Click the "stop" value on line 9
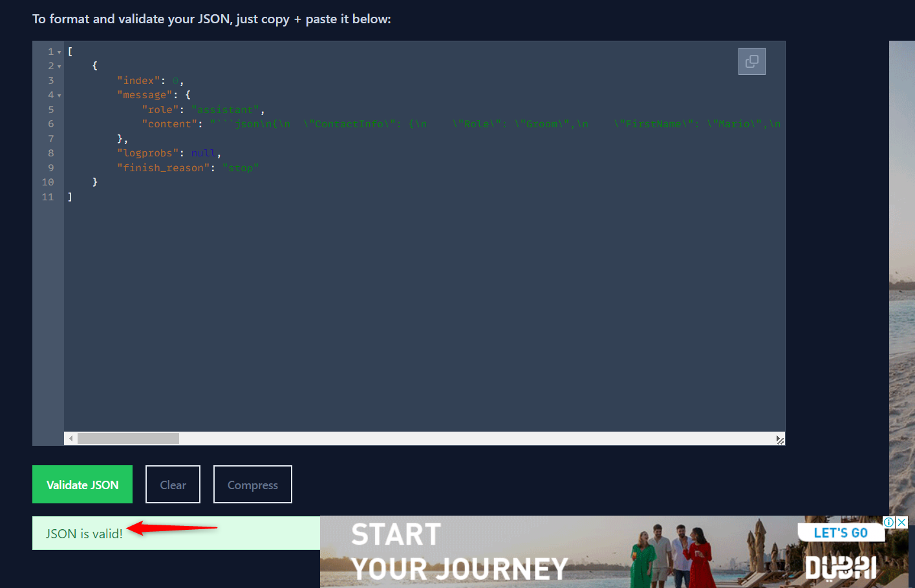The width and height of the screenshot is (915, 588). point(241,168)
